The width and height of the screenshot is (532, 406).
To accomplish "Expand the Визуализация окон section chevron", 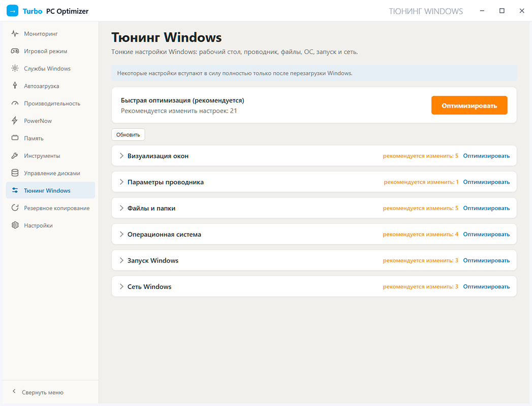I will tap(121, 156).
